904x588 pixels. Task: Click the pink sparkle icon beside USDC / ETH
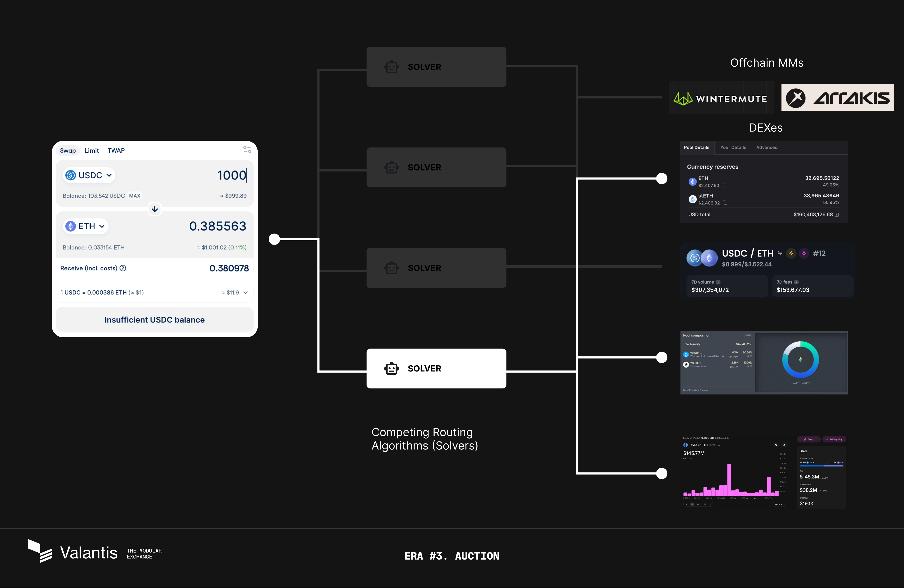[x=804, y=253]
